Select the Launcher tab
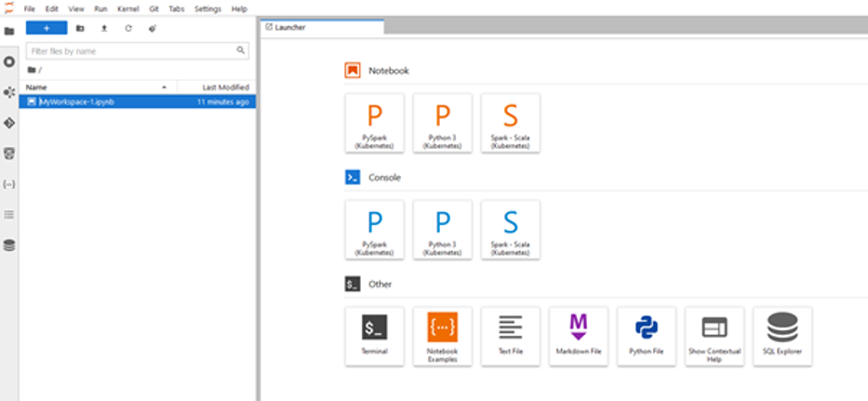 [290, 27]
